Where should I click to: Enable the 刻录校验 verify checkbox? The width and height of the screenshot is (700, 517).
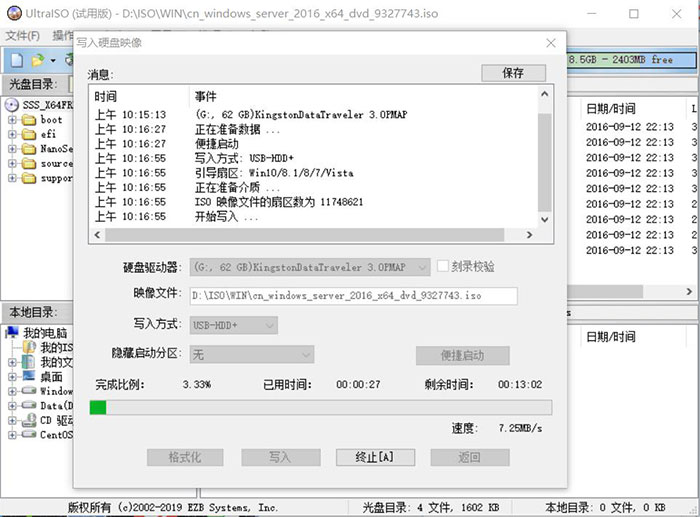pos(442,266)
